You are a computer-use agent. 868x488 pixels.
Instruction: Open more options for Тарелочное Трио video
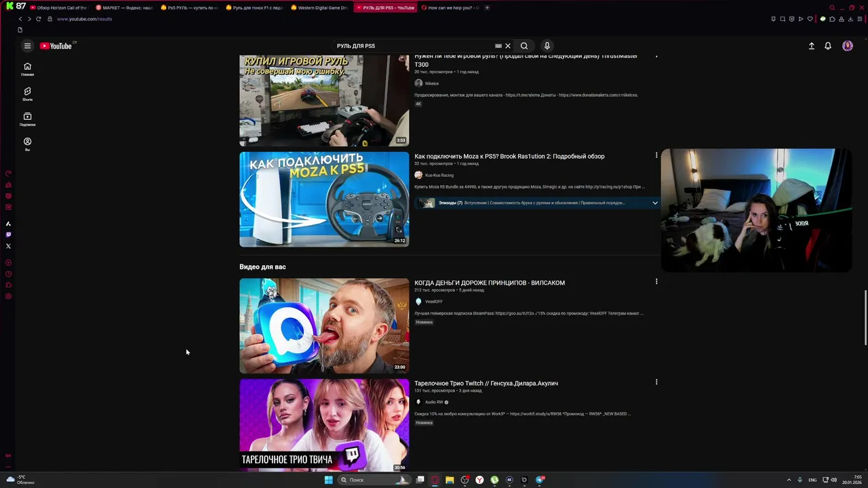coord(656,382)
